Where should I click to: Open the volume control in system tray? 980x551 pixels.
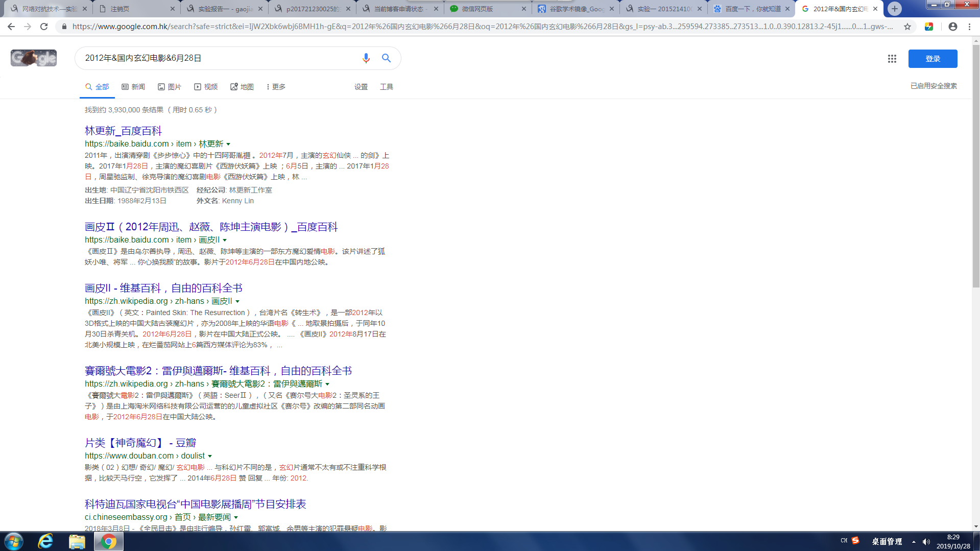(x=926, y=542)
